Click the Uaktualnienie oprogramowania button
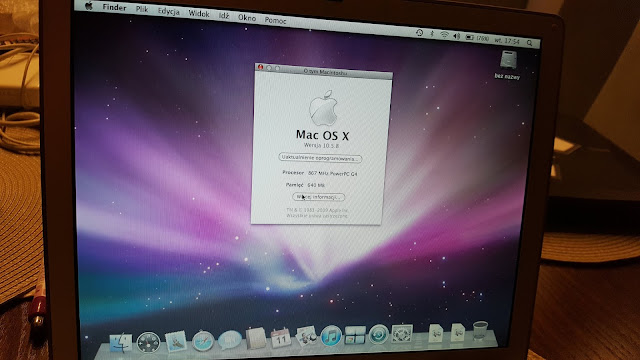This screenshot has width=640, height=360. [x=320, y=158]
